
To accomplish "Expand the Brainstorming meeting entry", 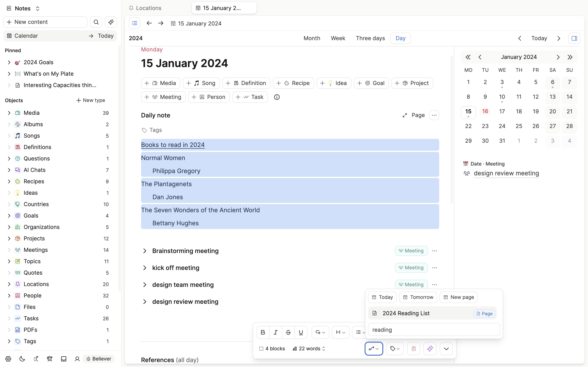I will click(145, 251).
